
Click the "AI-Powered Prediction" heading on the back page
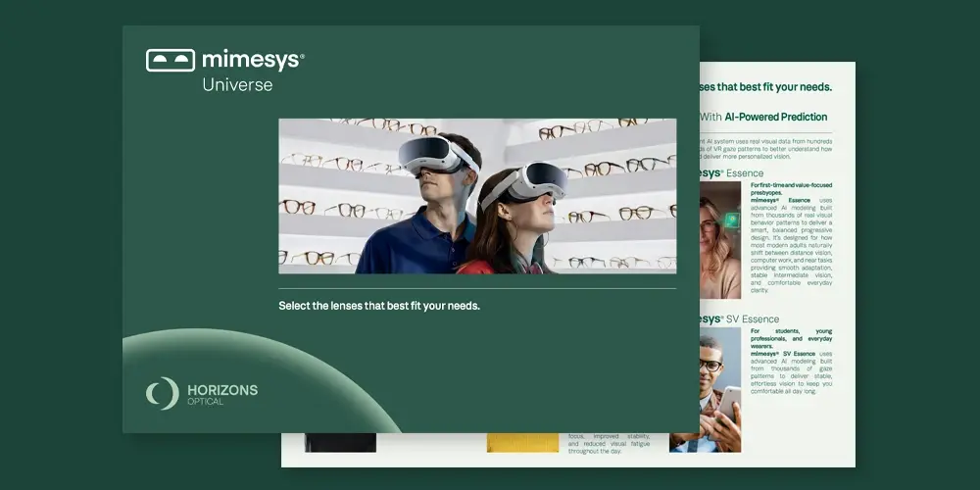pos(775,117)
